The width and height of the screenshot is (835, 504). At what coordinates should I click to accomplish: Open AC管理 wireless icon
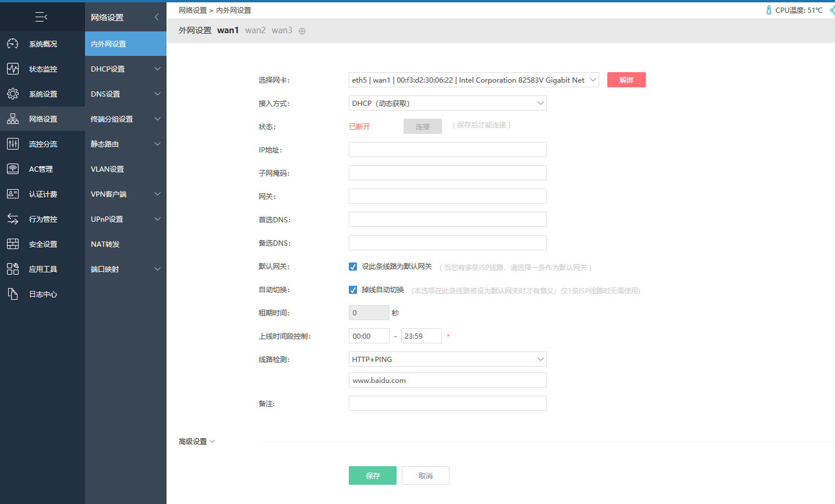pyautogui.click(x=13, y=169)
